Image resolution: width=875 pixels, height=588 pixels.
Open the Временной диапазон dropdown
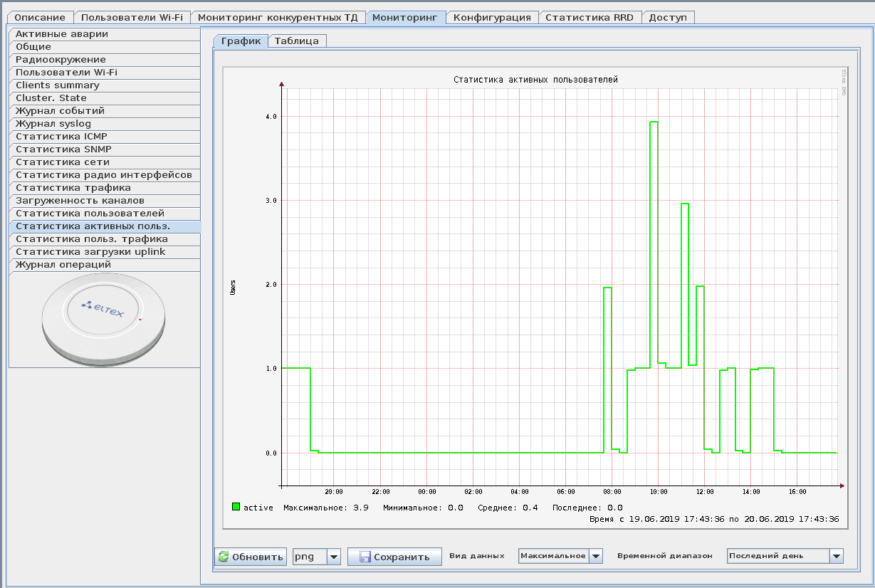click(x=836, y=556)
